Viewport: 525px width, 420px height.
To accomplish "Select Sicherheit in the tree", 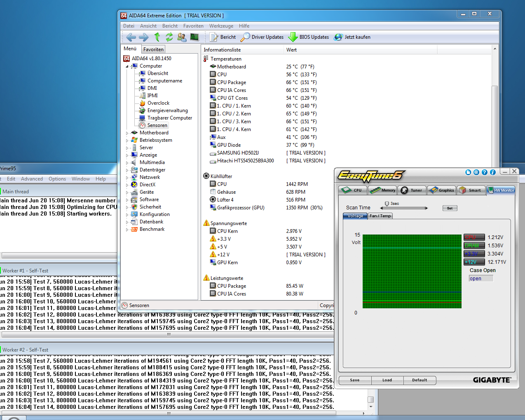I will coord(150,207).
